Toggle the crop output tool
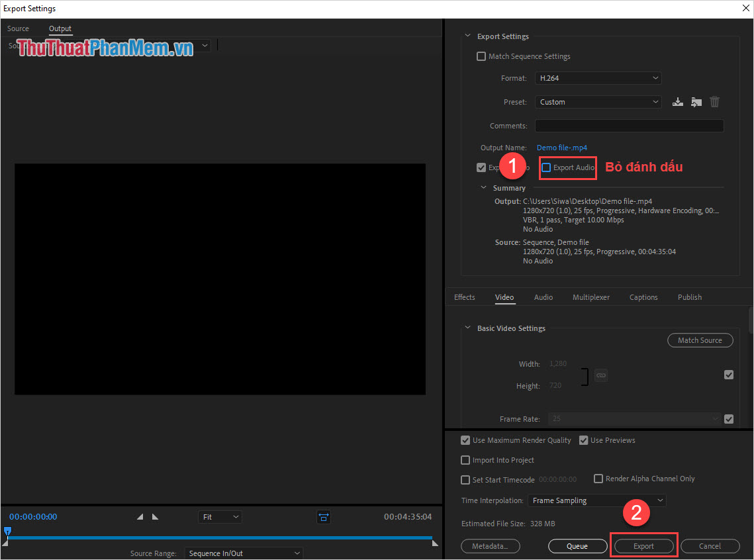This screenshot has height=560, width=754. [x=323, y=517]
